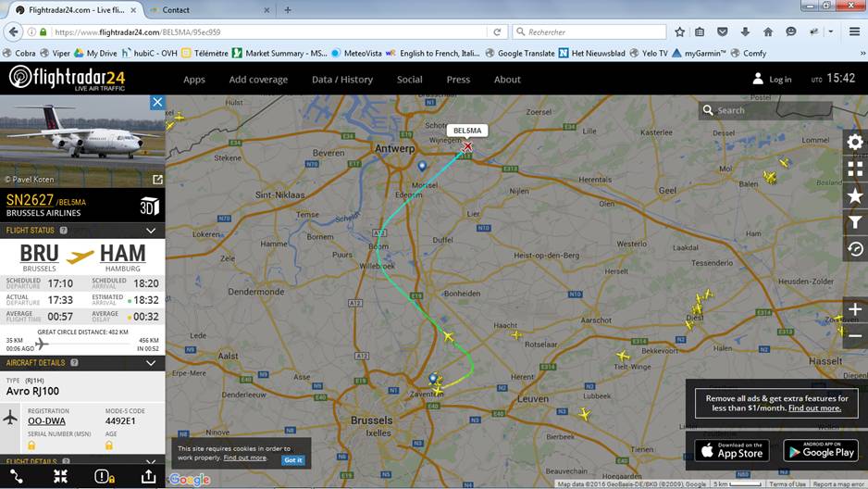Image resolution: width=868 pixels, height=489 pixels.
Task: Open Press menu item
Action: click(458, 80)
